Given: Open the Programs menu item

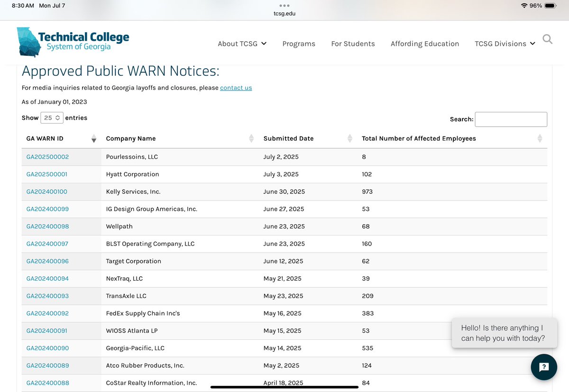Looking at the screenshot, I should pos(299,44).
